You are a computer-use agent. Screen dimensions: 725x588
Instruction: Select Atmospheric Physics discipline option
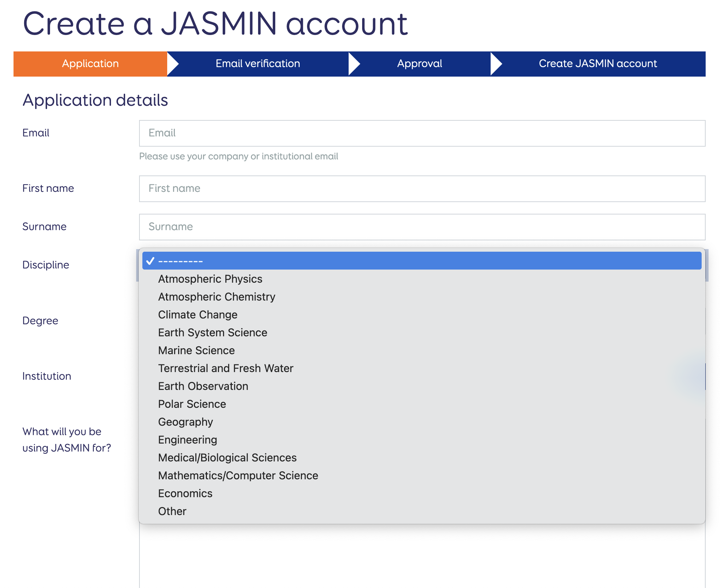tap(210, 279)
